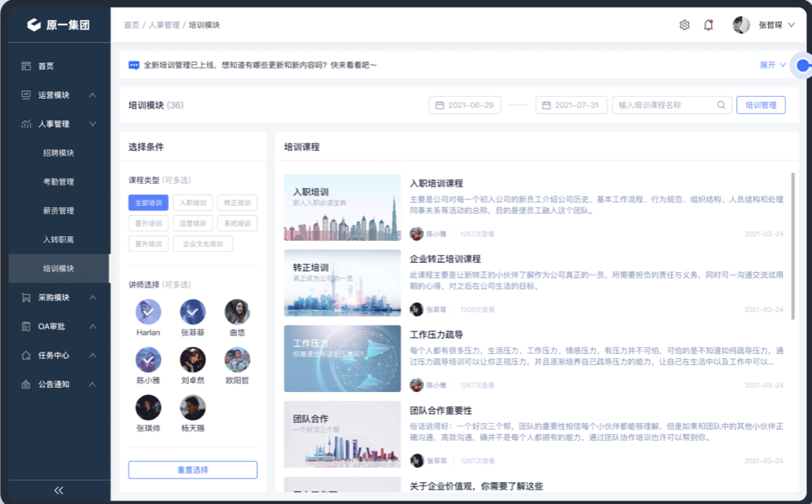This screenshot has height=504, width=812.
Task: Toggle the 全部培训 course type tag
Action: (x=148, y=202)
